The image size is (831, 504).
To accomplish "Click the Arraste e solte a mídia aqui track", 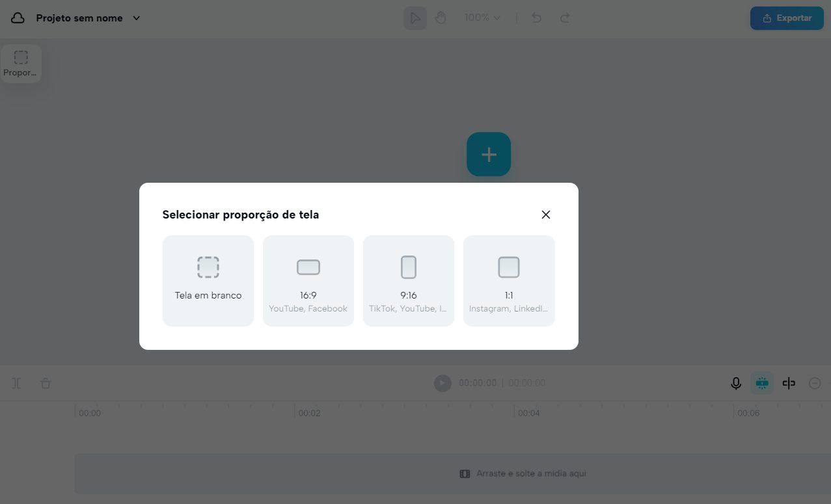I will point(453,473).
